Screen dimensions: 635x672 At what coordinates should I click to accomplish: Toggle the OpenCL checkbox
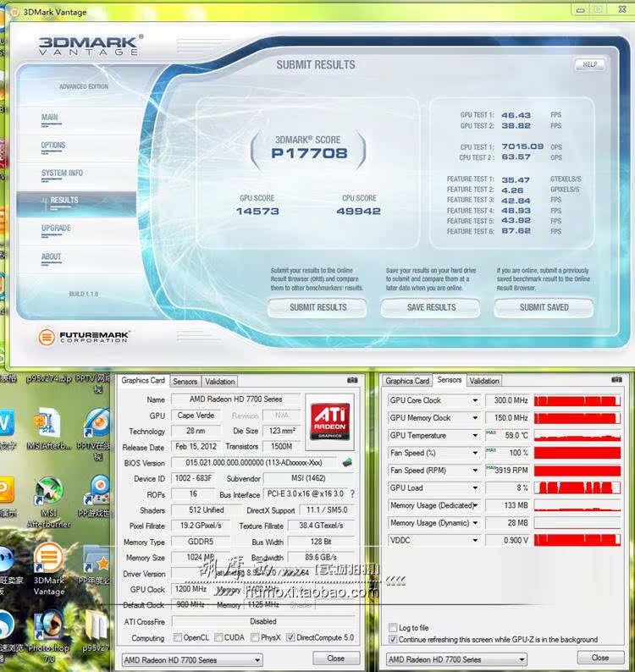177,637
